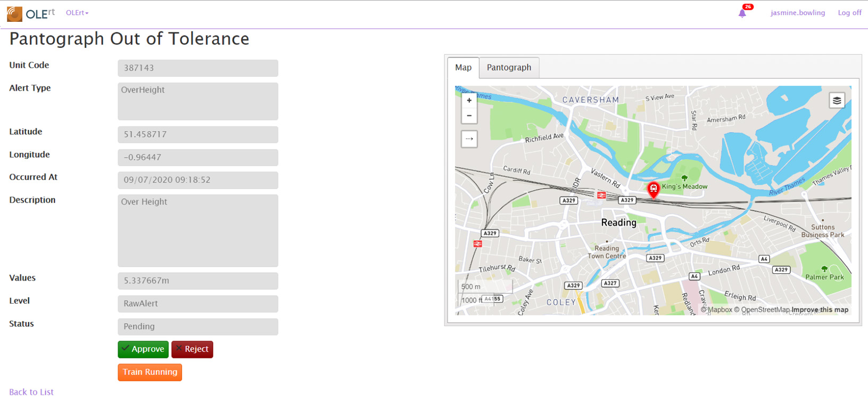Go Back to List
Screen dimensions: 868x408
(x=31, y=392)
